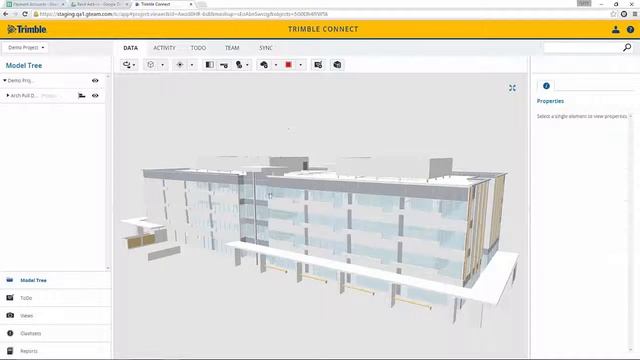Switch to the ACTIVITY tab
This screenshot has height=360, width=640.
(x=164, y=48)
